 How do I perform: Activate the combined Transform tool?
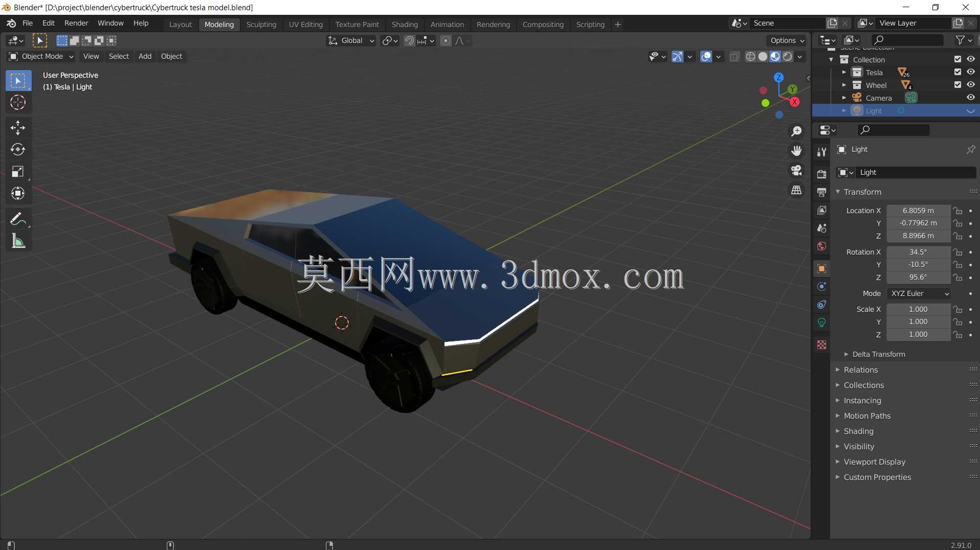tap(18, 193)
